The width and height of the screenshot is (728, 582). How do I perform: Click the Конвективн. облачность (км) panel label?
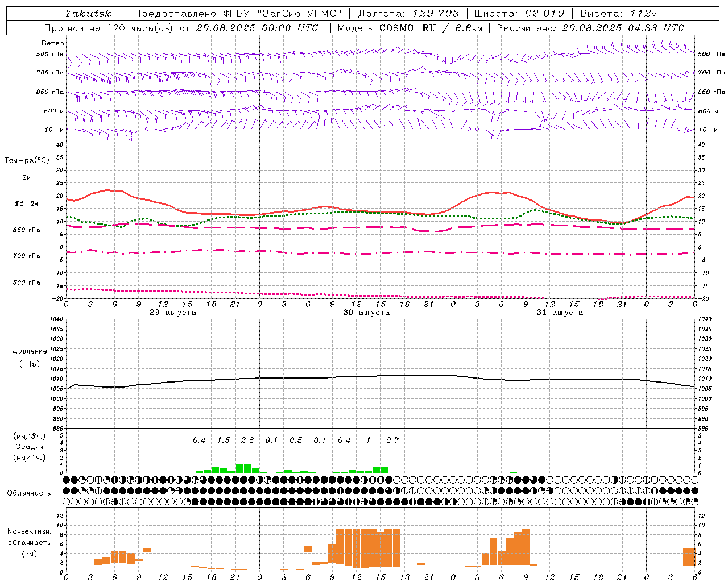coord(29,542)
